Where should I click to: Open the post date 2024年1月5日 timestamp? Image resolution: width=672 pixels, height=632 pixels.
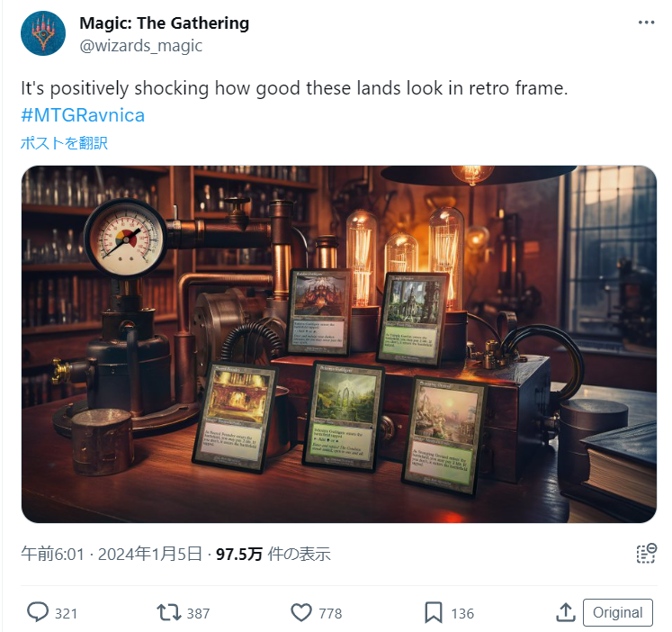pyautogui.click(x=150, y=554)
